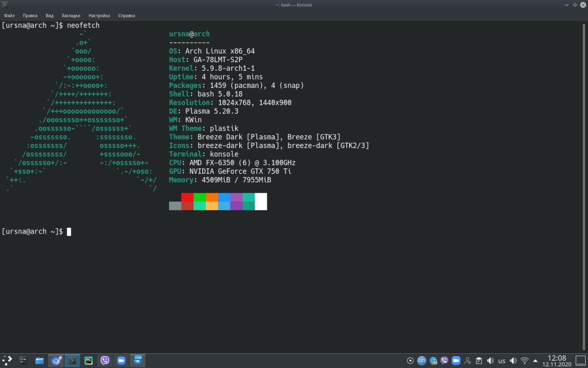Click 'WM Theme: plastik' line
This screenshot has height=368, width=588.
pyautogui.click(x=204, y=128)
